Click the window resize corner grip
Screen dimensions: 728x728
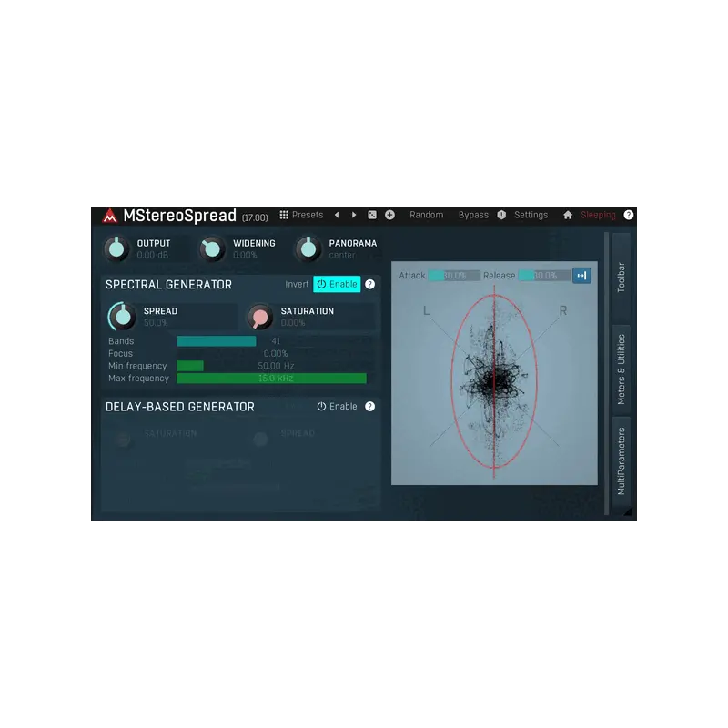point(627,511)
